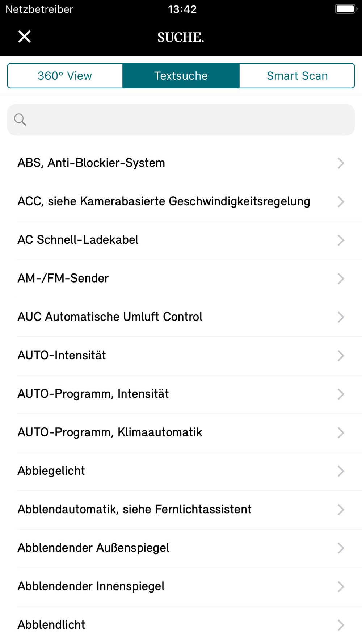Expand chevron next to AC Schnell-Ladekabel
This screenshot has height=644, width=362.
tap(341, 240)
